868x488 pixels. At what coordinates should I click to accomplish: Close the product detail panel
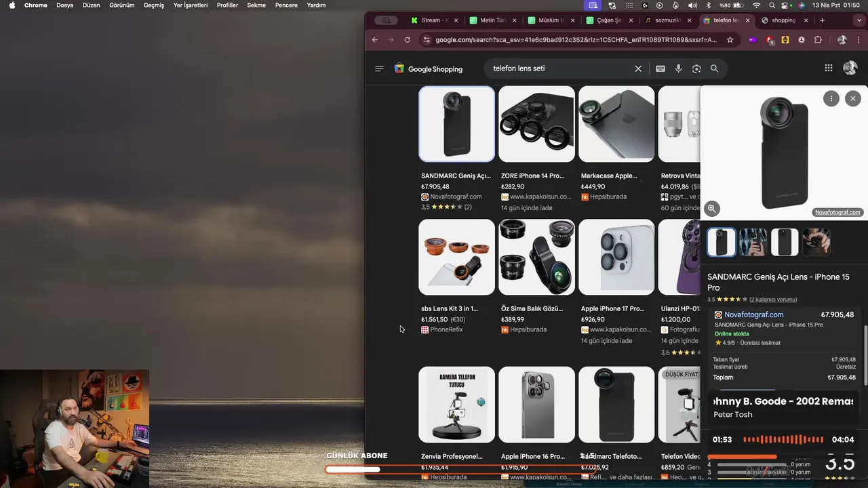coord(853,98)
